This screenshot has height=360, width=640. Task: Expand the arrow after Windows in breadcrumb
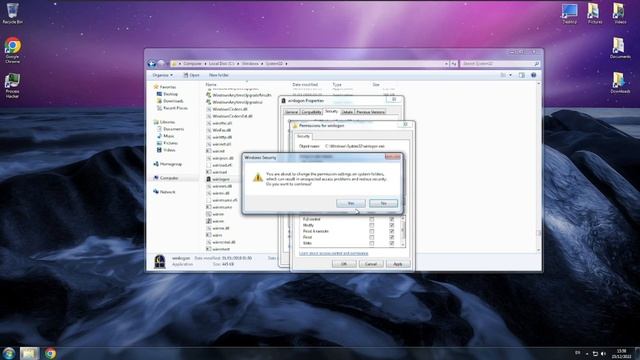click(262, 64)
